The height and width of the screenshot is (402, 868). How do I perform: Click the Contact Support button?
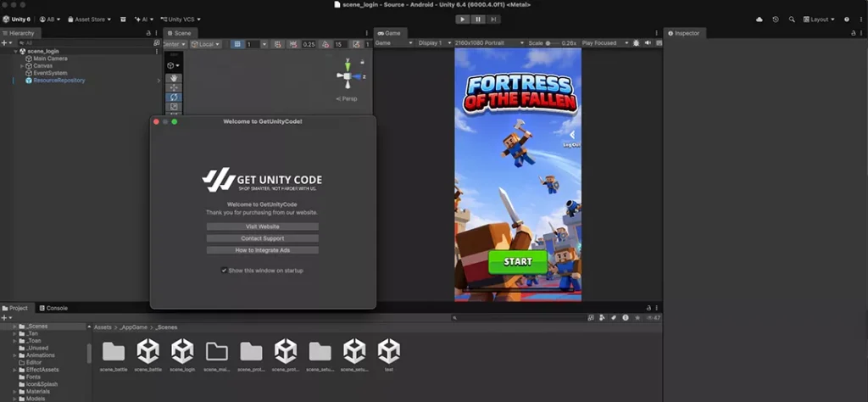[263, 238]
